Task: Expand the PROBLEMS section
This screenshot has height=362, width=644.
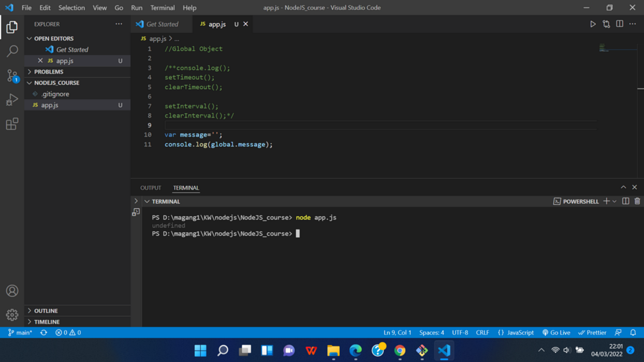Action: [30, 71]
